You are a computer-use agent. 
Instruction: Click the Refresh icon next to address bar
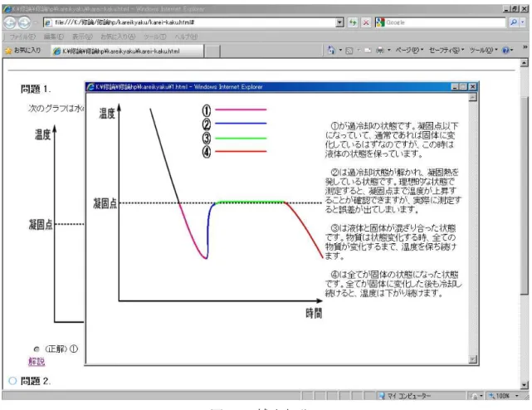tap(353, 22)
